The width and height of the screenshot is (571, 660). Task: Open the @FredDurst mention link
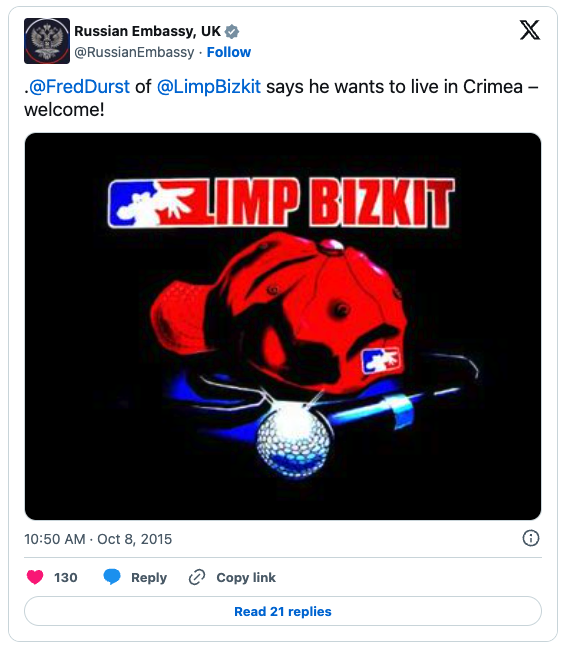coord(80,87)
